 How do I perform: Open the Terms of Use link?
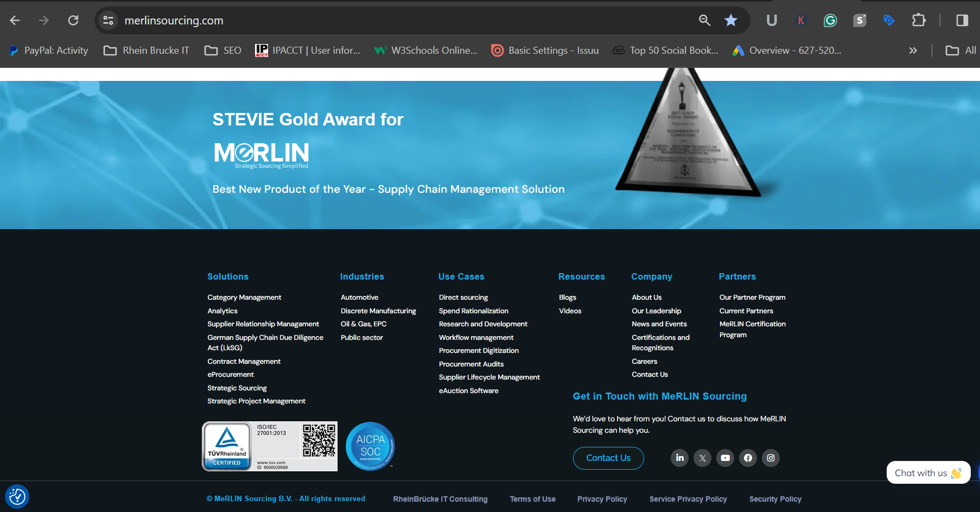point(532,498)
